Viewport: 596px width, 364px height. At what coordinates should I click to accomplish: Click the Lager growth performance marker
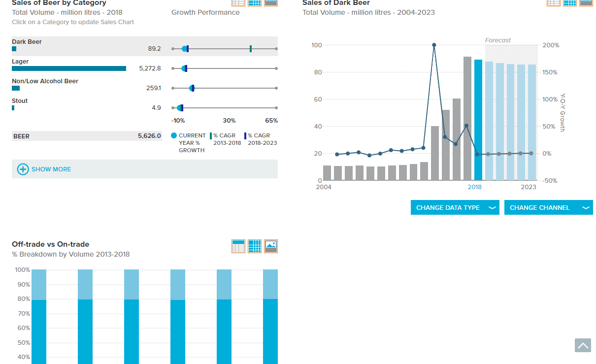(184, 68)
